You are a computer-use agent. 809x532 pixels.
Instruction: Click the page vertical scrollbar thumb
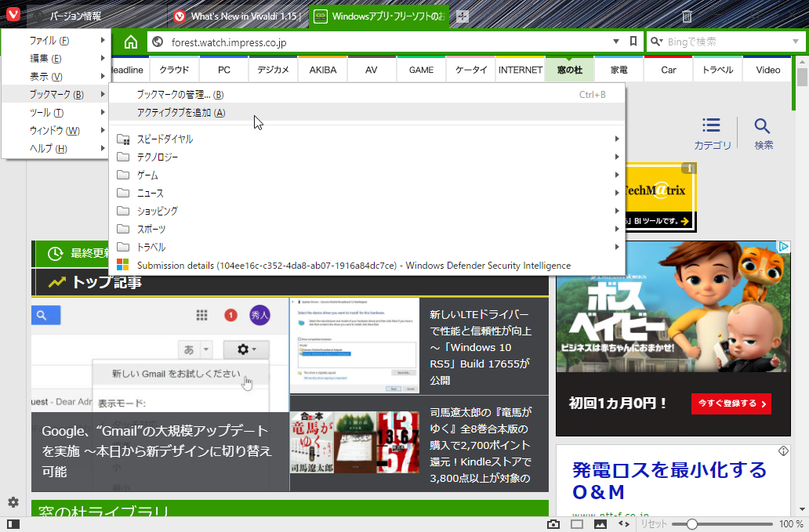802,78
